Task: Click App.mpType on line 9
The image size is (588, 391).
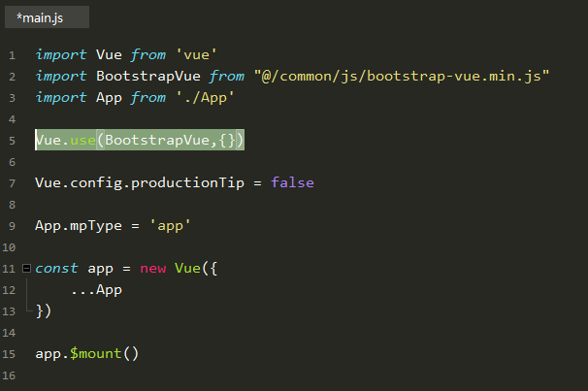Action: [x=79, y=226]
